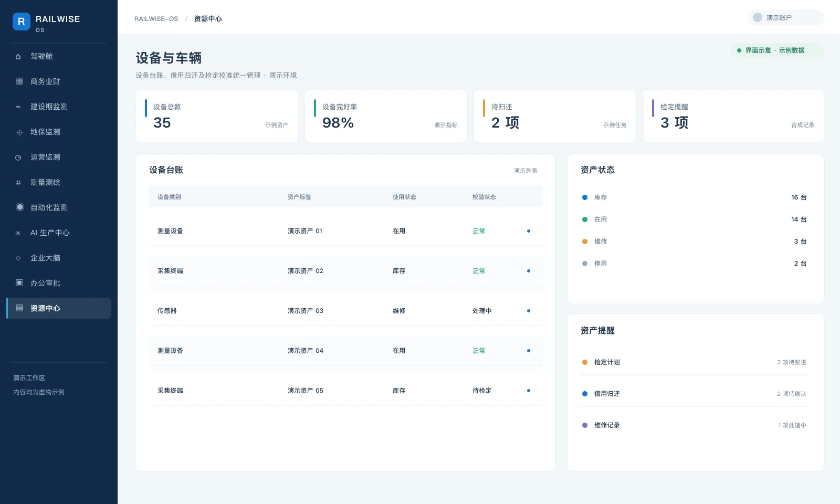Click the 演示账户 avatar icon
The height and width of the screenshot is (504, 840).
click(x=758, y=17)
